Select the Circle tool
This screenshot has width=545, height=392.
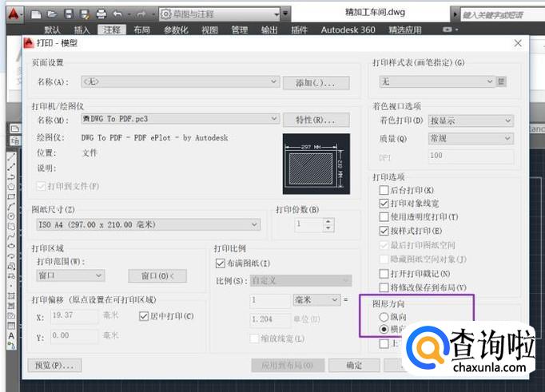coord(11,216)
